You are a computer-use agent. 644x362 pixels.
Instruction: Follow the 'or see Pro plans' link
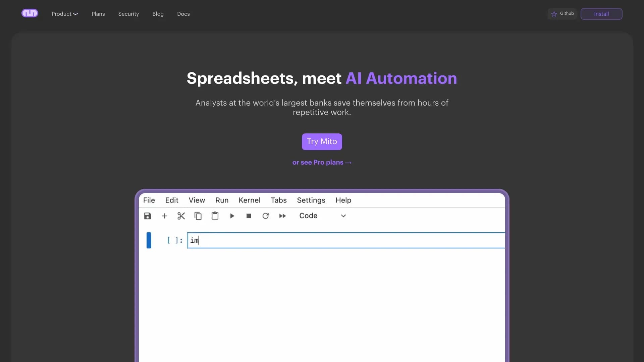coord(322,163)
